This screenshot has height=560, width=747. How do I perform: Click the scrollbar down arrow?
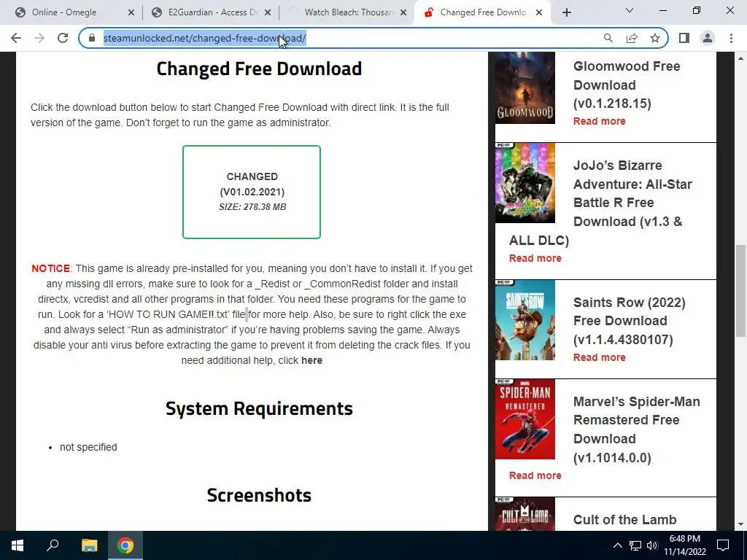(x=740, y=525)
